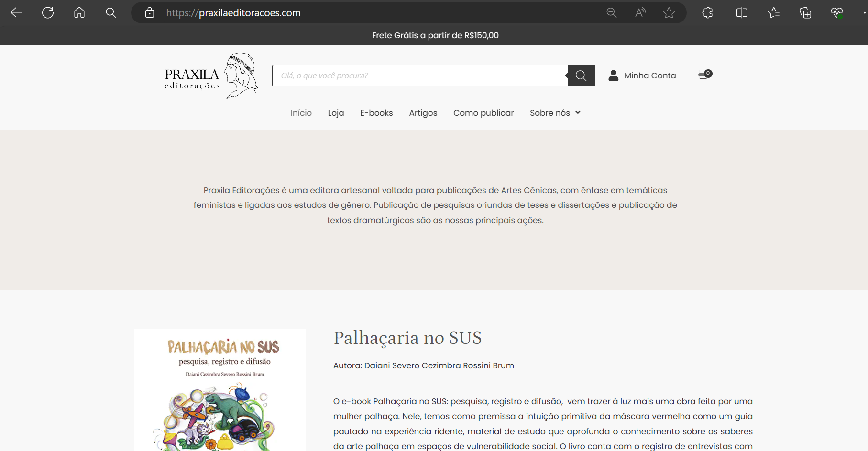This screenshot has width=868, height=451.
Task: Click the Praxila editorações logo
Action: point(211,76)
